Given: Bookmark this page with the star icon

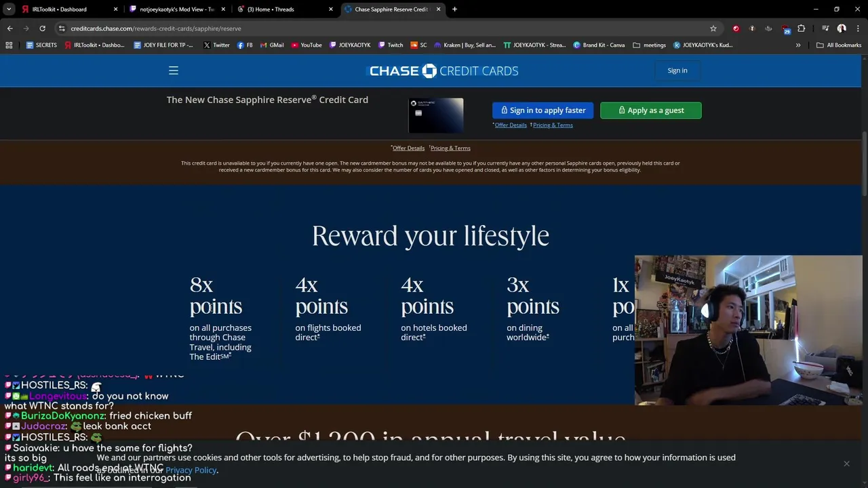Looking at the screenshot, I should [x=713, y=28].
